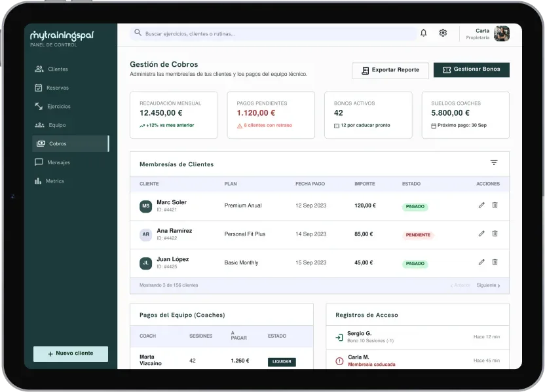Open the notifications bell icon
This screenshot has width=545, height=392.
pyautogui.click(x=423, y=33)
